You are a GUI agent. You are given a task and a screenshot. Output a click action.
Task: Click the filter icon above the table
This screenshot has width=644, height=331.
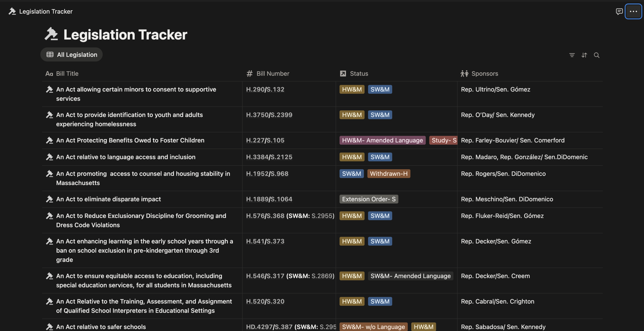coord(572,55)
